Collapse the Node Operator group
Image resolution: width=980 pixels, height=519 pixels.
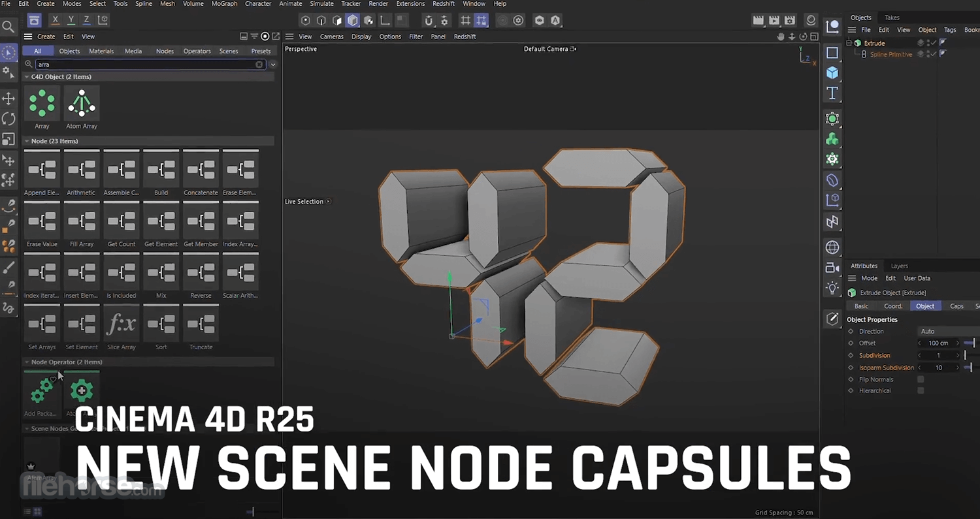pyautogui.click(x=27, y=362)
